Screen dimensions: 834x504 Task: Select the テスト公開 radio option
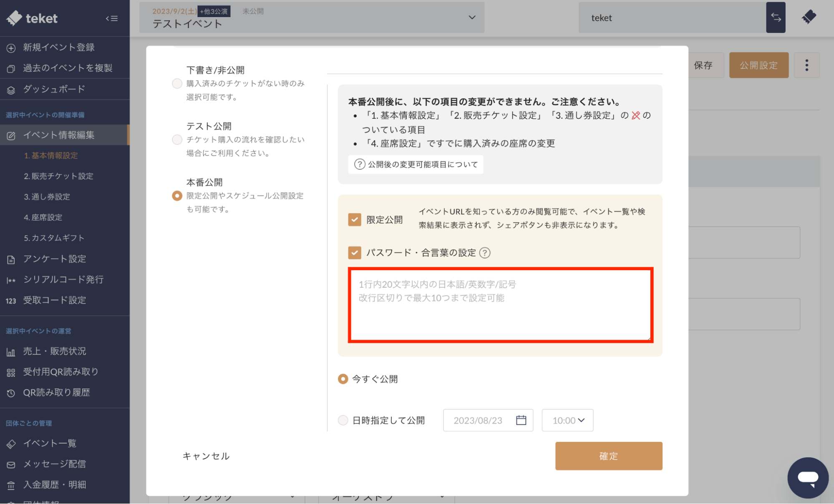pos(177,140)
